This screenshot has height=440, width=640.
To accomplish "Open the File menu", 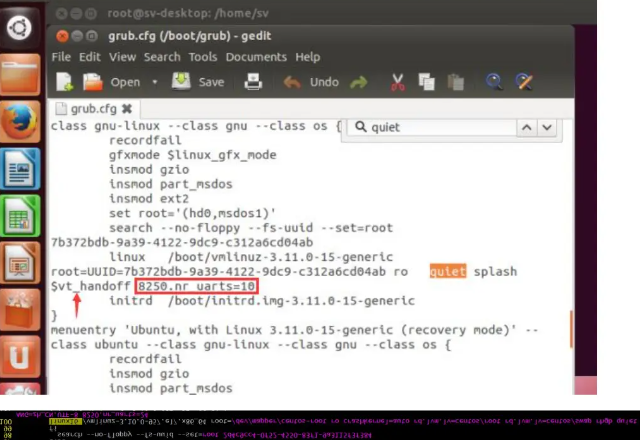I will [x=61, y=57].
